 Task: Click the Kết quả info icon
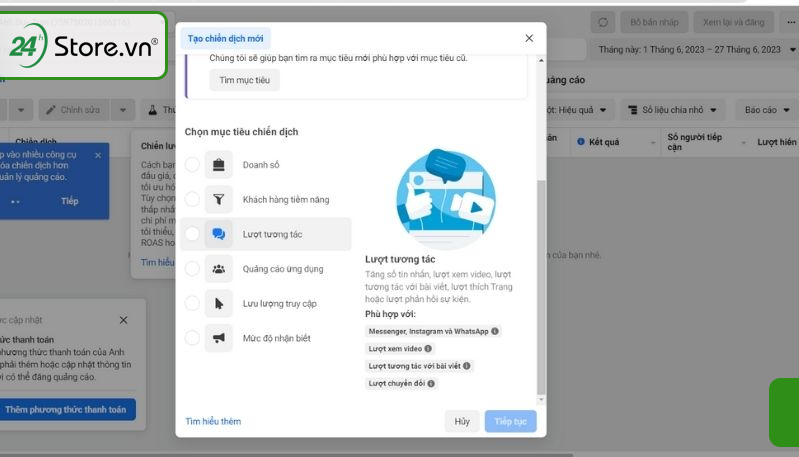[x=581, y=142]
